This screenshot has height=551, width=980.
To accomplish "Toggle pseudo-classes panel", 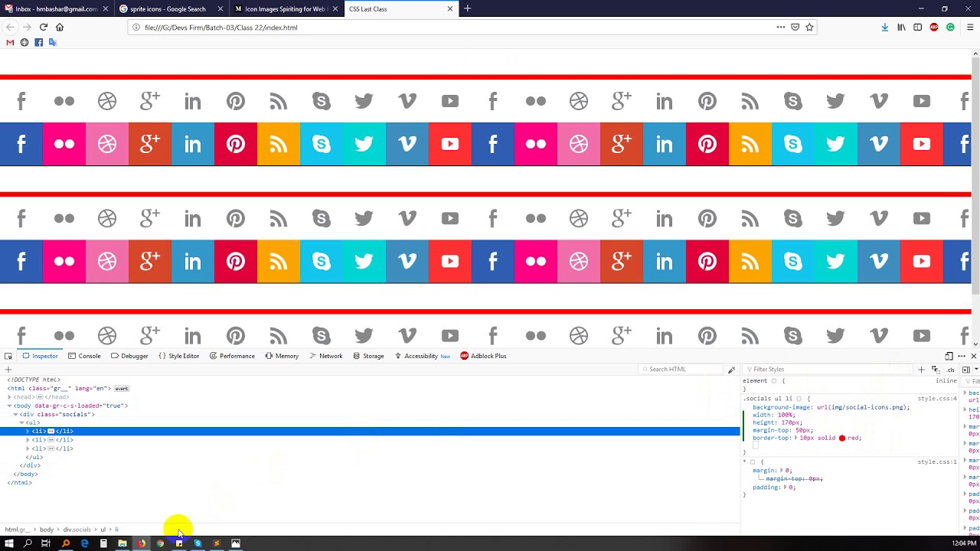I will pyautogui.click(x=936, y=370).
